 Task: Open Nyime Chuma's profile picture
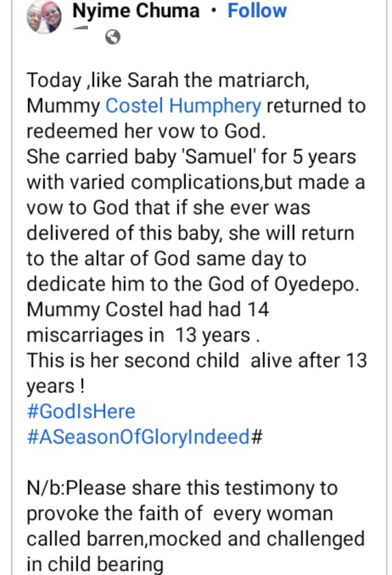(x=44, y=16)
